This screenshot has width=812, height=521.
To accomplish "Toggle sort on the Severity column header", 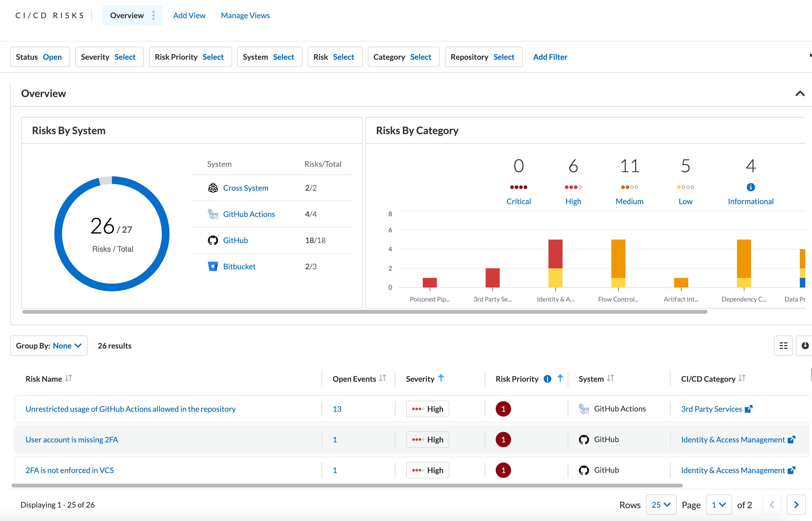I will [x=440, y=378].
